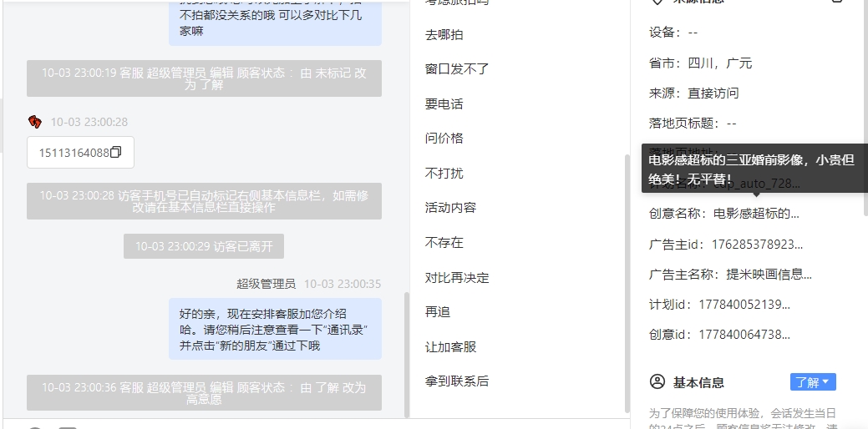This screenshot has width=868, height=429.
Task: Click the 广告主名称 提米映画信息 text
Action: pos(769,275)
